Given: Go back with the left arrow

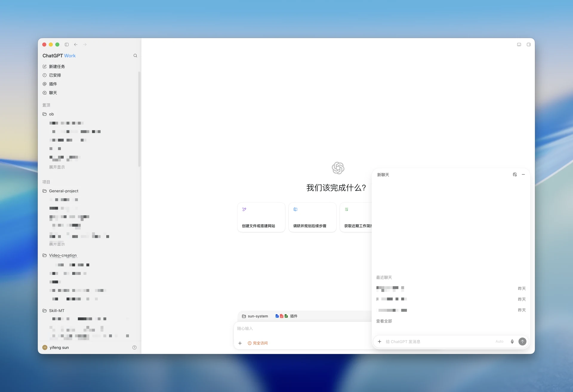Looking at the screenshot, I should [x=76, y=44].
